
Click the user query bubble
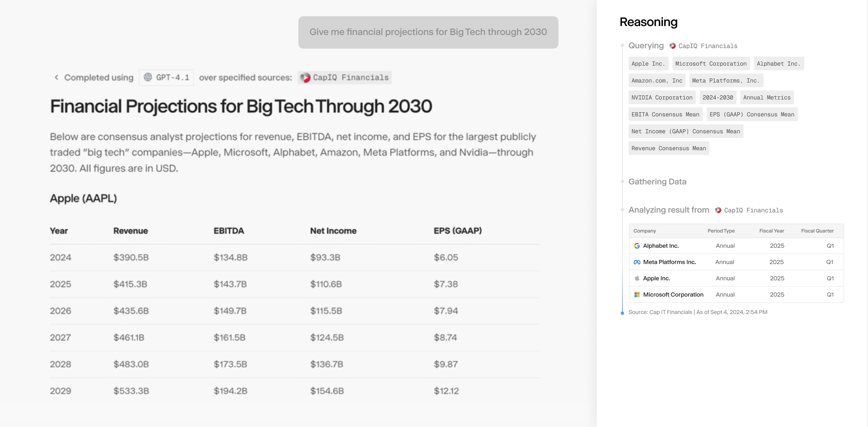[x=428, y=32]
